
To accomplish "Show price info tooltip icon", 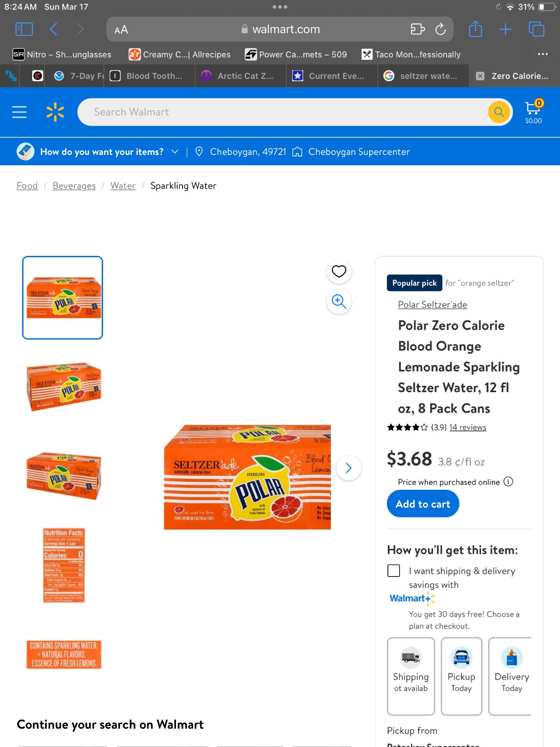I will pyautogui.click(x=508, y=481).
